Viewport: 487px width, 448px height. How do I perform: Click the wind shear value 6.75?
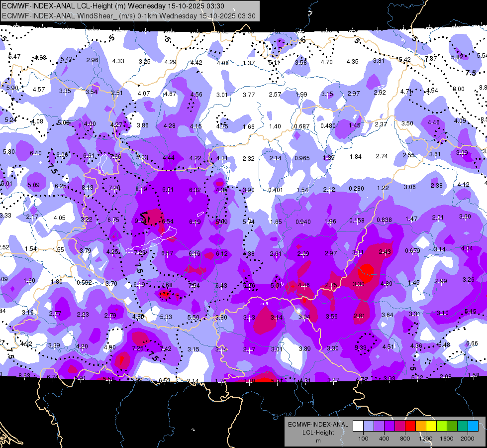coord(113,220)
